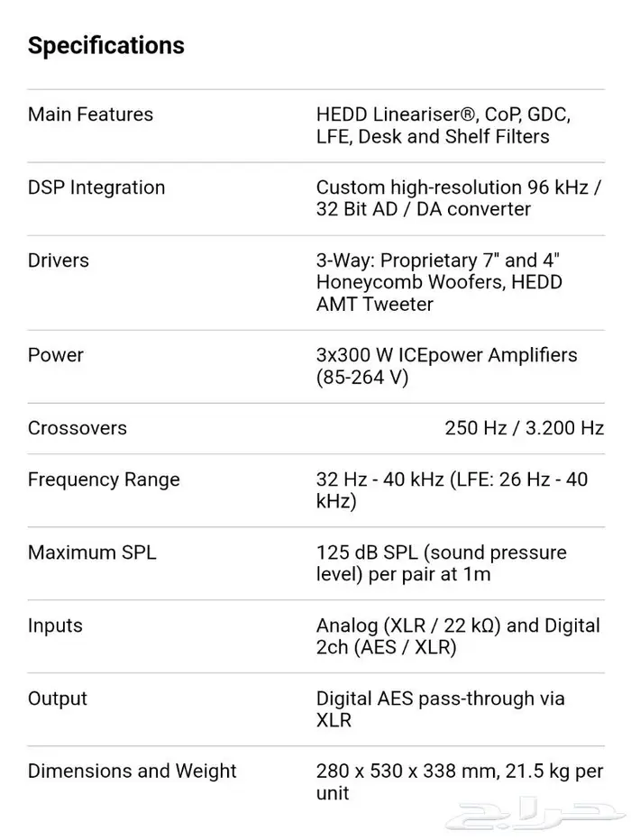
Task: Click the 250 Hz / 3.200 Hz value
Action: coord(525,428)
